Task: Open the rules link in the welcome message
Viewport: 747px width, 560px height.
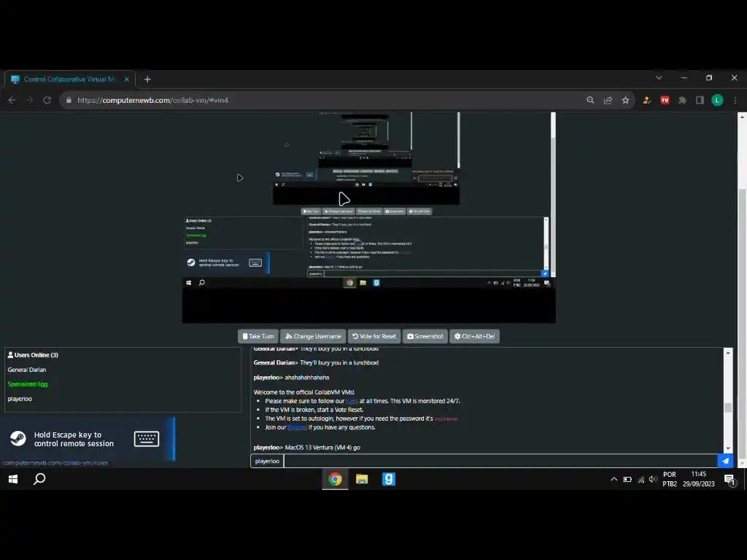Action: coord(352,401)
